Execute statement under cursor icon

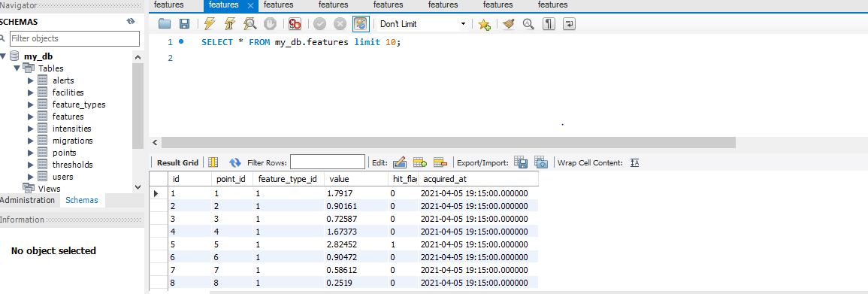tap(230, 24)
